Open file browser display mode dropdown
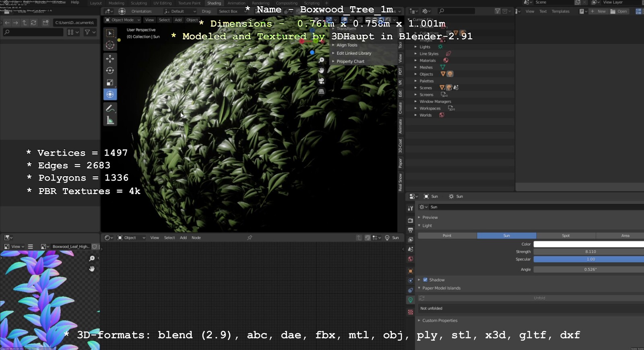Image resolution: width=644 pixels, height=350 pixels. [73, 32]
